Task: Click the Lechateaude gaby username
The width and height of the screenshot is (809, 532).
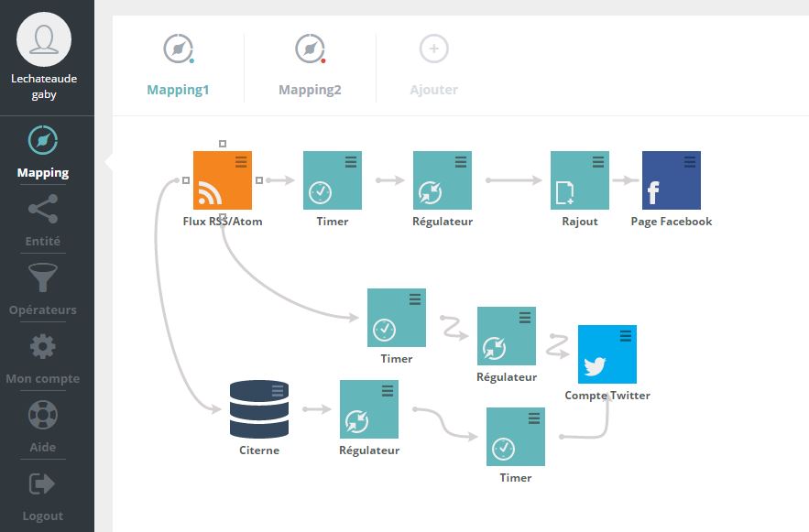Action: pos(44,86)
